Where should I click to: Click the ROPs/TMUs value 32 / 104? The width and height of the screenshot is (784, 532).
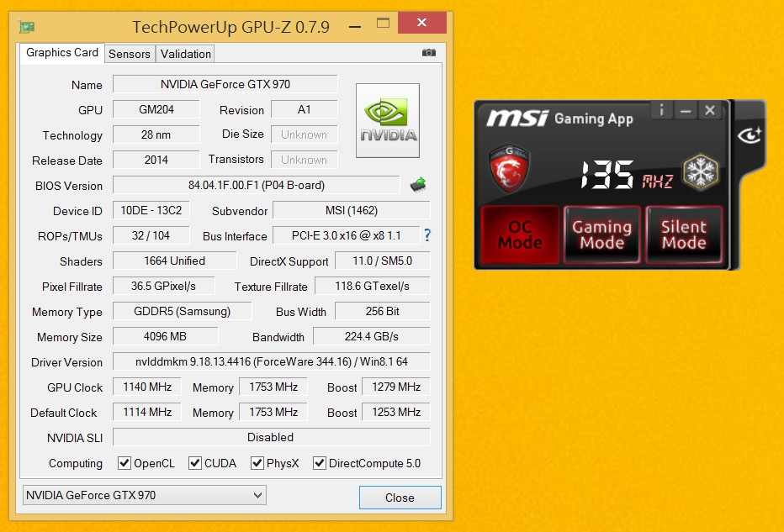(151, 235)
